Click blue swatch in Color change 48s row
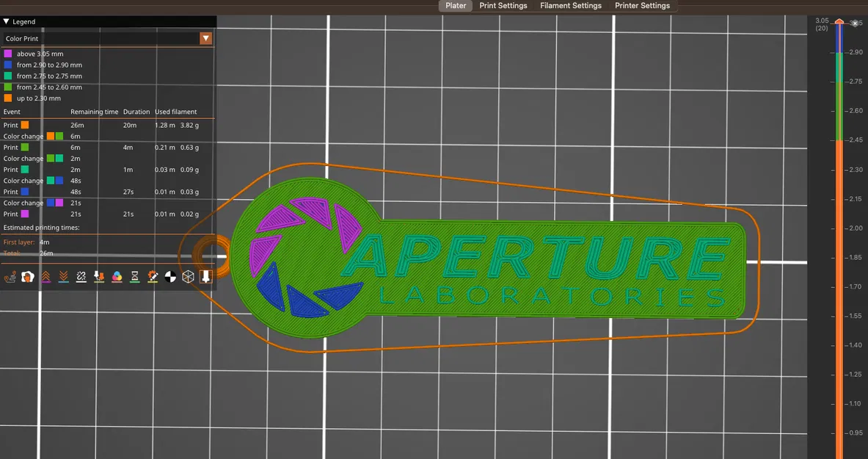The height and width of the screenshot is (459, 868). (59, 181)
